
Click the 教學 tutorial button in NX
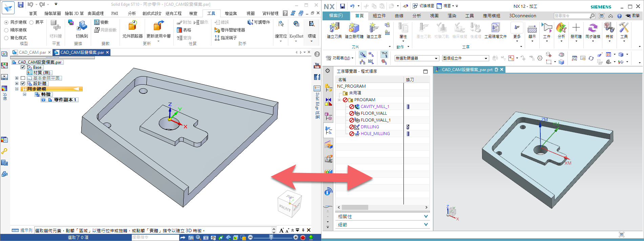(x=633, y=16)
